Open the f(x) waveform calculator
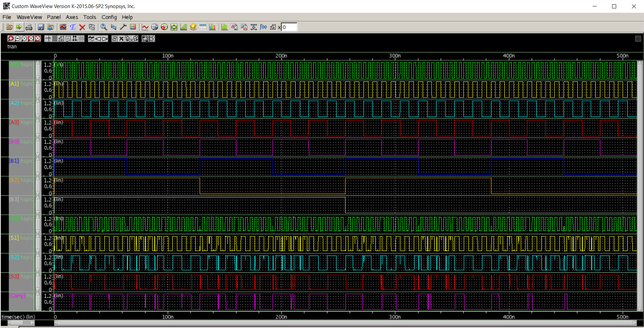 263,27
